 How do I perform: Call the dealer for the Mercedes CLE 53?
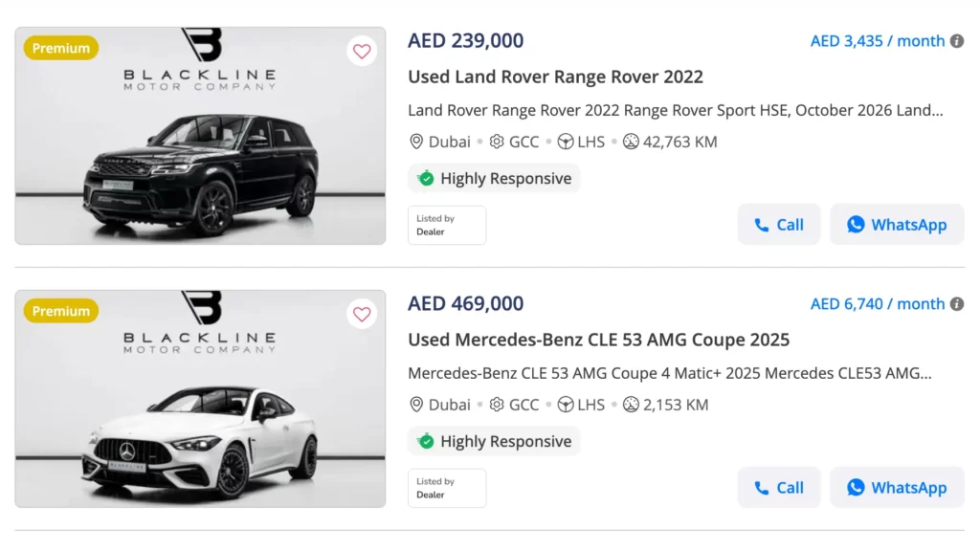(x=779, y=488)
